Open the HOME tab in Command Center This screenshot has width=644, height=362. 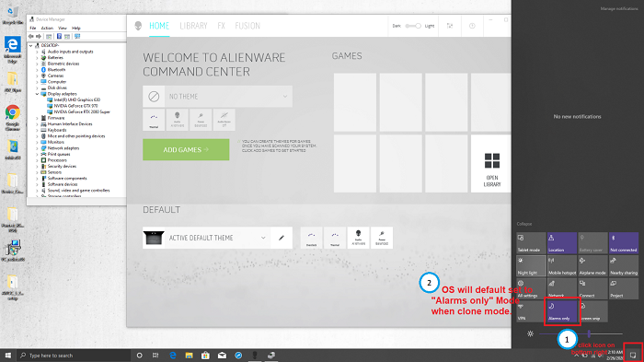coord(159,26)
